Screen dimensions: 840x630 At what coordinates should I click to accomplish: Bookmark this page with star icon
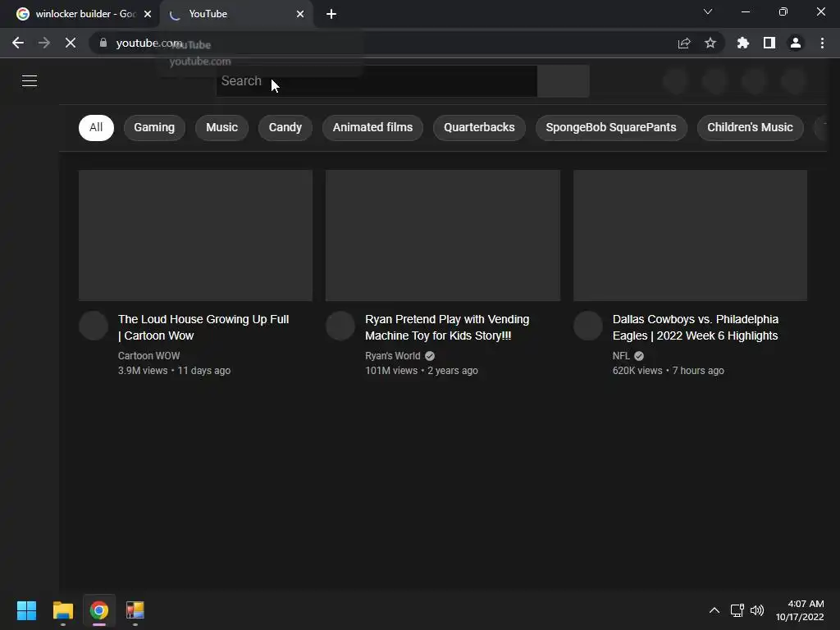pyautogui.click(x=710, y=43)
